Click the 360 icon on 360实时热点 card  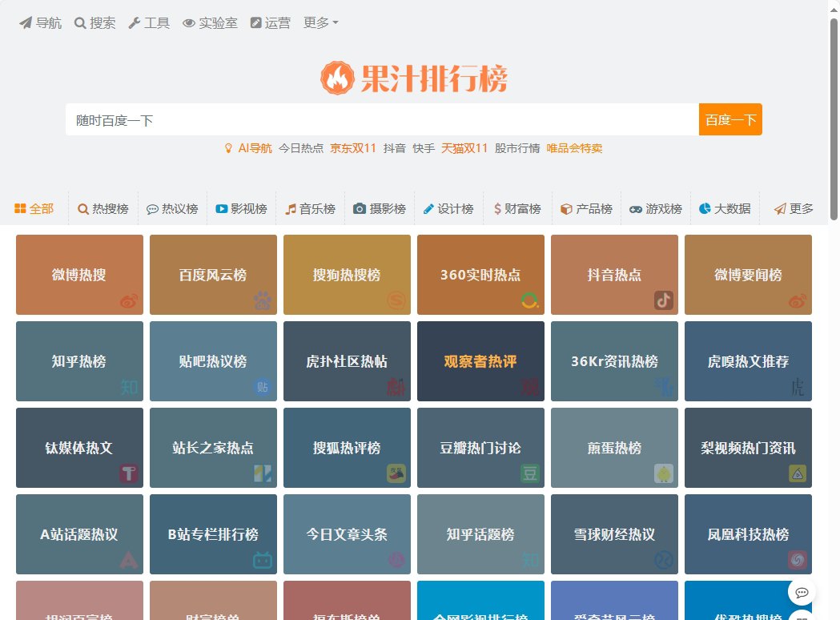tap(529, 298)
